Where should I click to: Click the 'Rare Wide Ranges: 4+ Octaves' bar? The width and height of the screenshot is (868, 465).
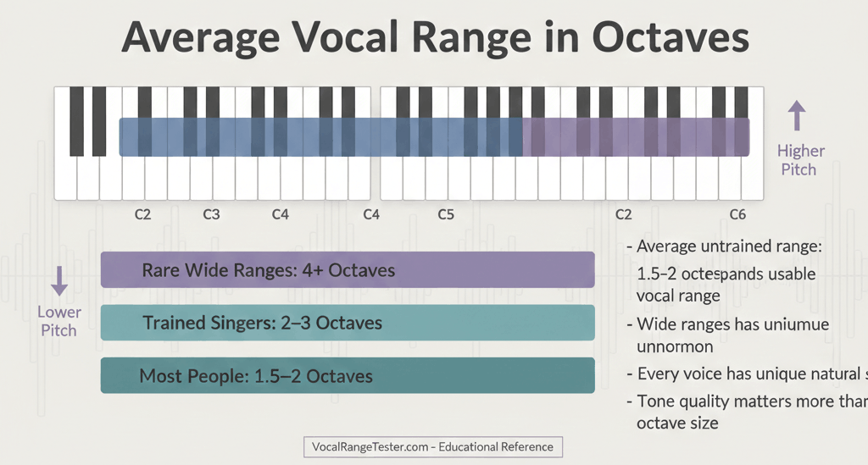tap(347, 270)
